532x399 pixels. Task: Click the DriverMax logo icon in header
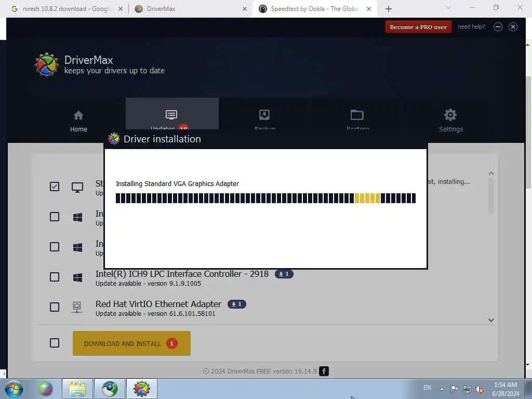[46, 64]
